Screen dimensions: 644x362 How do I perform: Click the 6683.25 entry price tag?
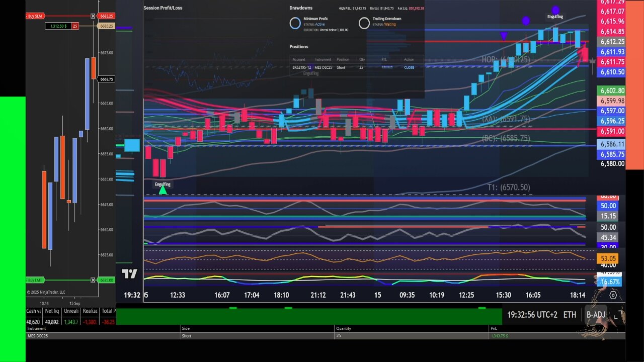click(x=107, y=26)
